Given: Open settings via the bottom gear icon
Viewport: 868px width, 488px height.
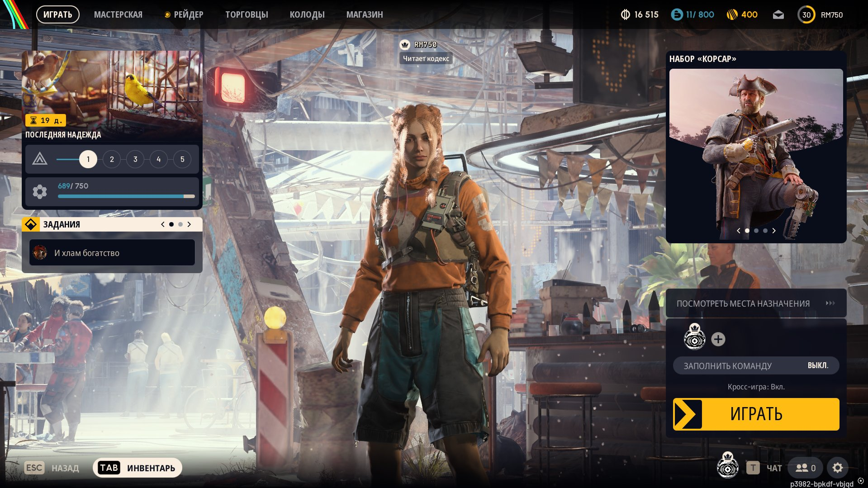Looking at the screenshot, I should (x=838, y=468).
